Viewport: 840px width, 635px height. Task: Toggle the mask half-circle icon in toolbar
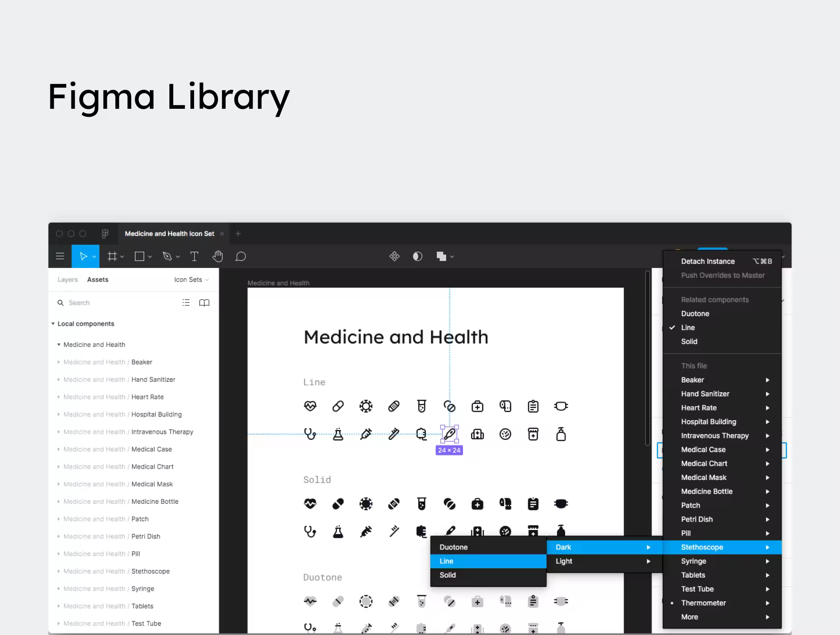pos(418,256)
